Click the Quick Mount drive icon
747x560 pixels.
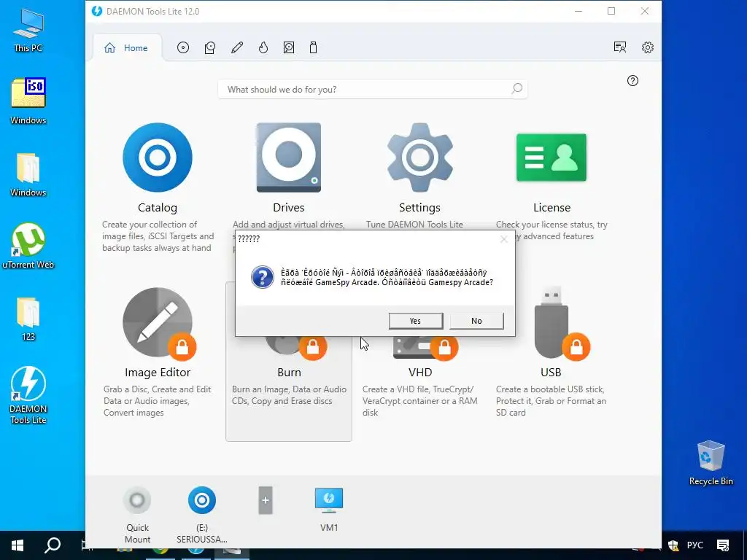pyautogui.click(x=137, y=500)
